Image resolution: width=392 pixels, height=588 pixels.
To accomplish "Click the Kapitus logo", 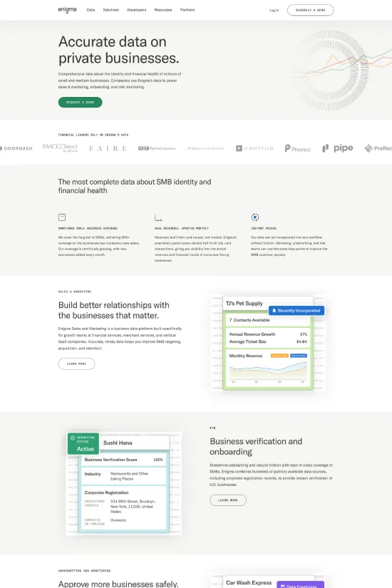I will click(x=254, y=148).
